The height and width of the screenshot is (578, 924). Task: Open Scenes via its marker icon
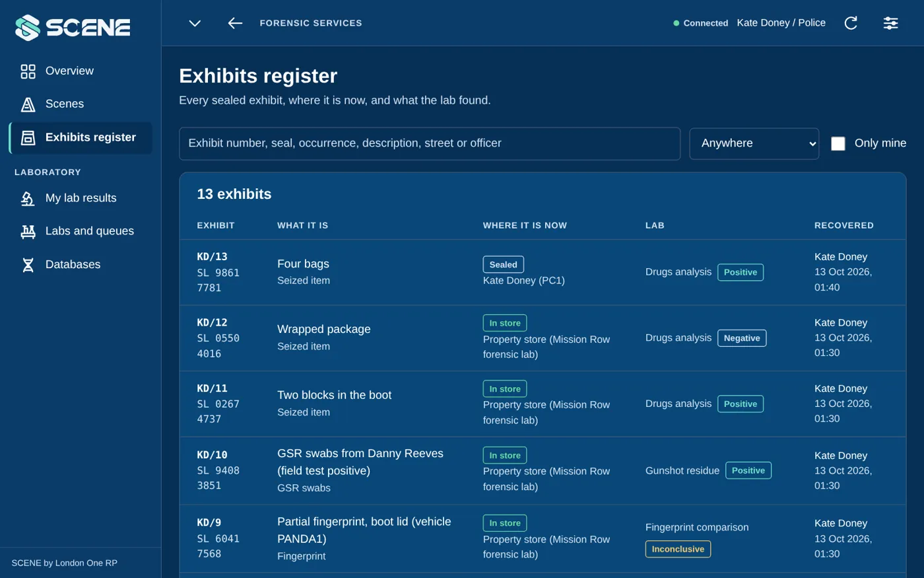point(28,104)
